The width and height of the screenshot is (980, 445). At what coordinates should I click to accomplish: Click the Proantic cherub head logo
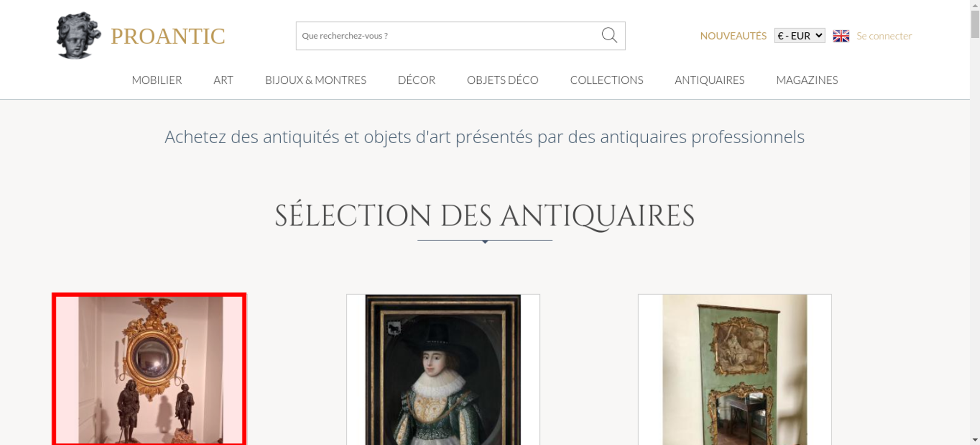pyautogui.click(x=78, y=35)
